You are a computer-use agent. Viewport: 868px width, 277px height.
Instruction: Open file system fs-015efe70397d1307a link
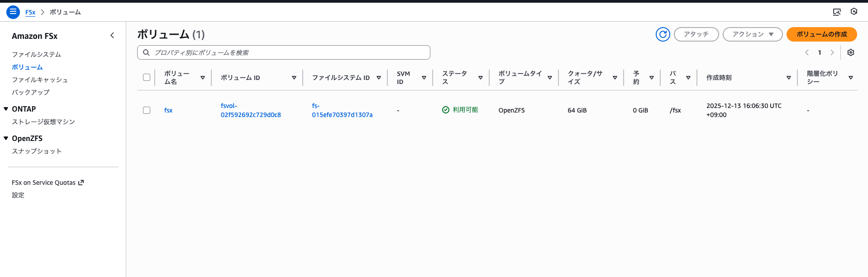(x=342, y=110)
